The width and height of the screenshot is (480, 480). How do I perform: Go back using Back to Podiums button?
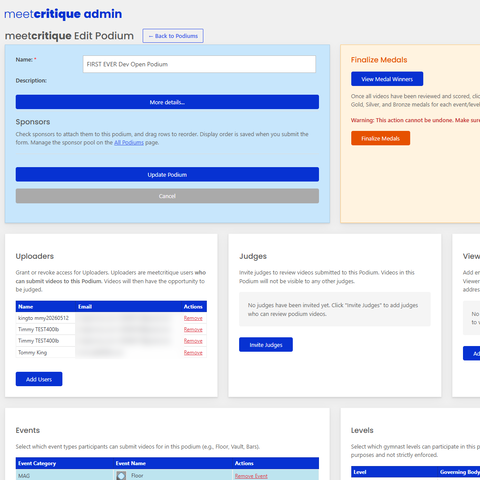coord(173,36)
